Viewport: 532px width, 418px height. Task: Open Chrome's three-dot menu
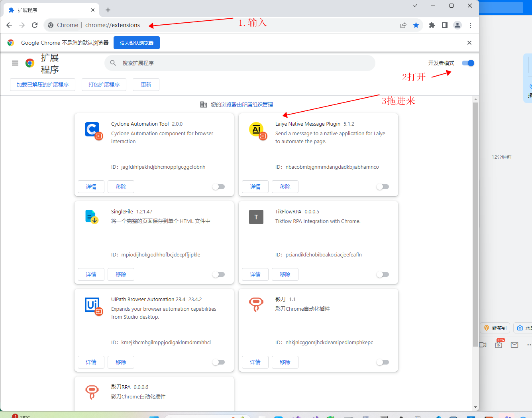pos(470,25)
